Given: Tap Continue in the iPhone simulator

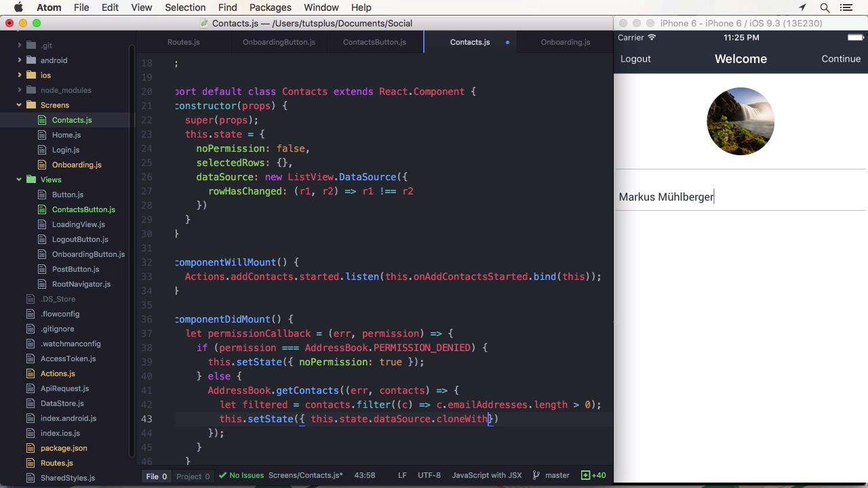Looking at the screenshot, I should point(841,59).
